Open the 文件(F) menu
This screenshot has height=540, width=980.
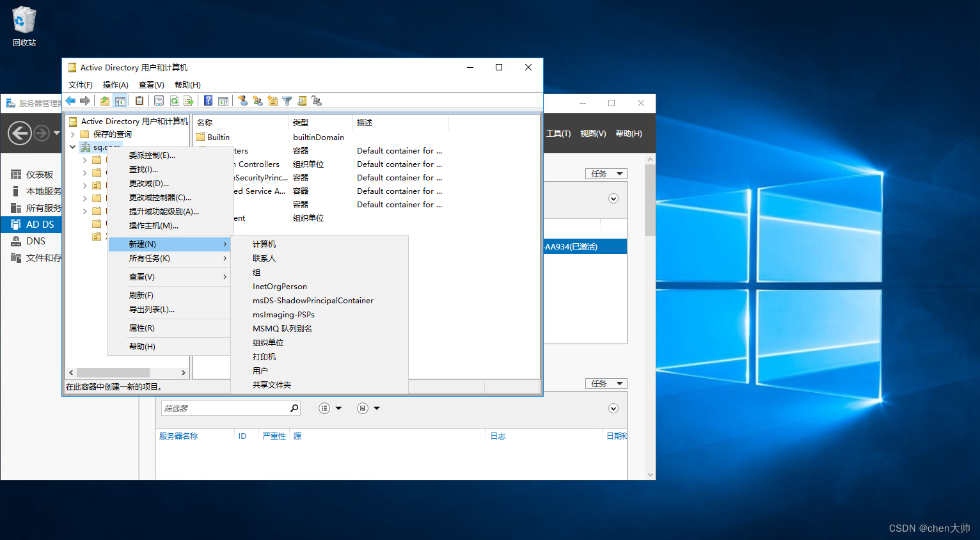[81, 85]
